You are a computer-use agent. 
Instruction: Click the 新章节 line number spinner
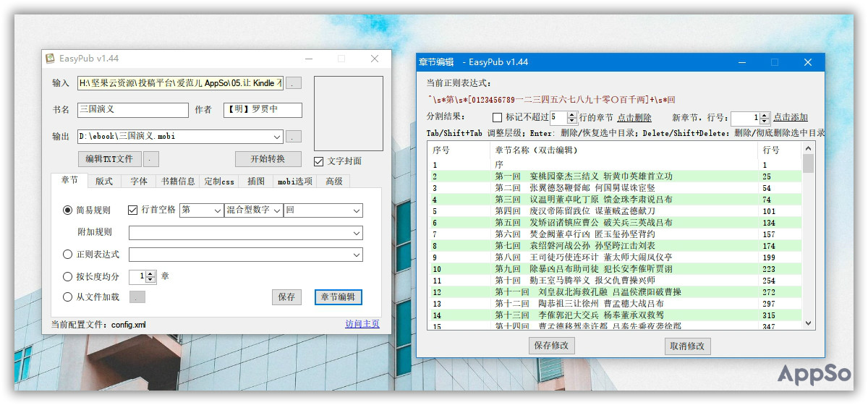click(750, 117)
